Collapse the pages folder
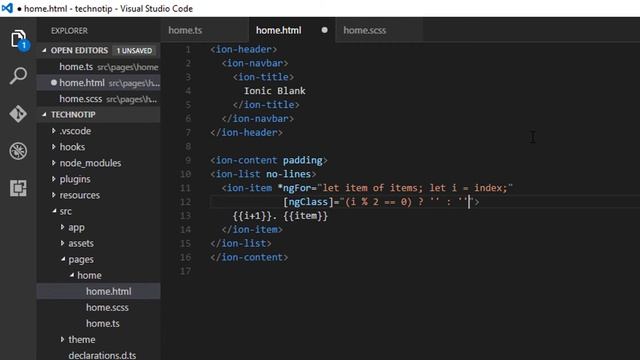Screen dimensions: 640x360 point(63,259)
